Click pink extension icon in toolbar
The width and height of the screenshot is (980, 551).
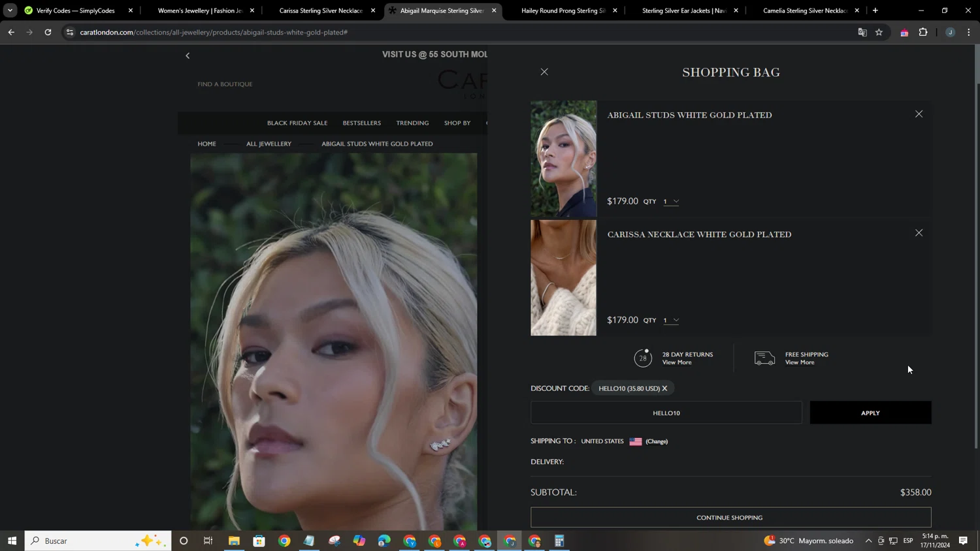click(x=904, y=33)
